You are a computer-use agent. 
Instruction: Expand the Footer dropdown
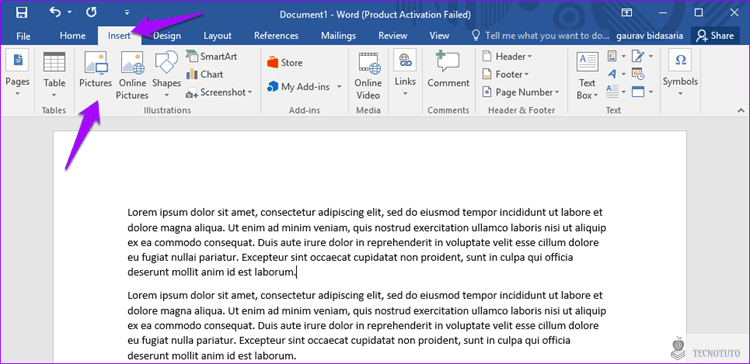coord(526,75)
